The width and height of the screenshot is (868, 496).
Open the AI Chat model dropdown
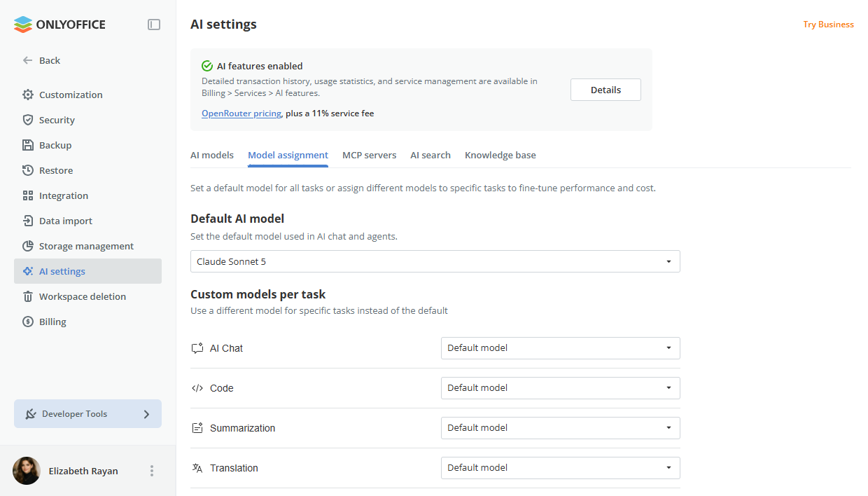click(560, 348)
